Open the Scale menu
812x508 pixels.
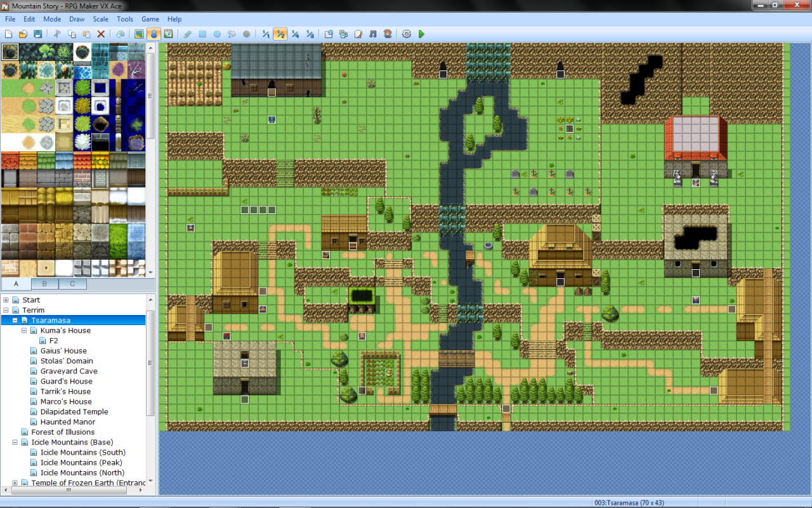tap(100, 19)
